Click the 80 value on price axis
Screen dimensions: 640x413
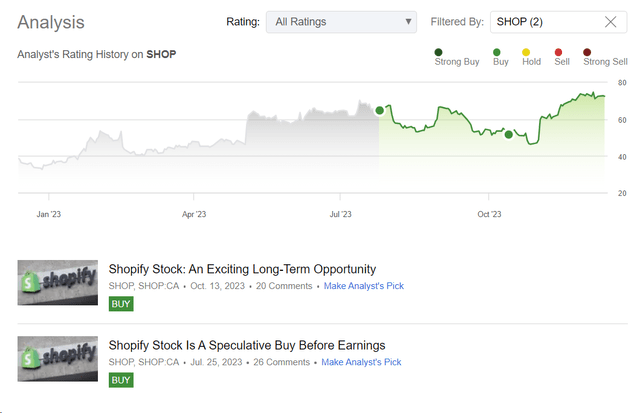click(x=622, y=83)
